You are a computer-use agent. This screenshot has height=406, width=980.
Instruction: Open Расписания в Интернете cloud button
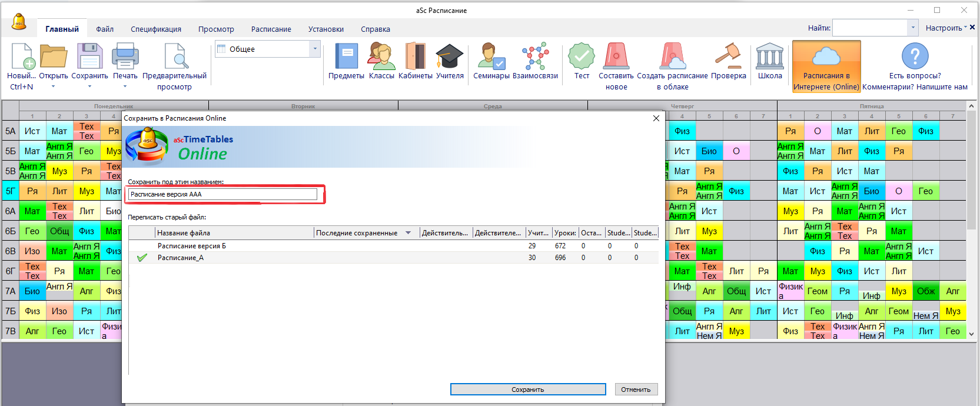826,66
